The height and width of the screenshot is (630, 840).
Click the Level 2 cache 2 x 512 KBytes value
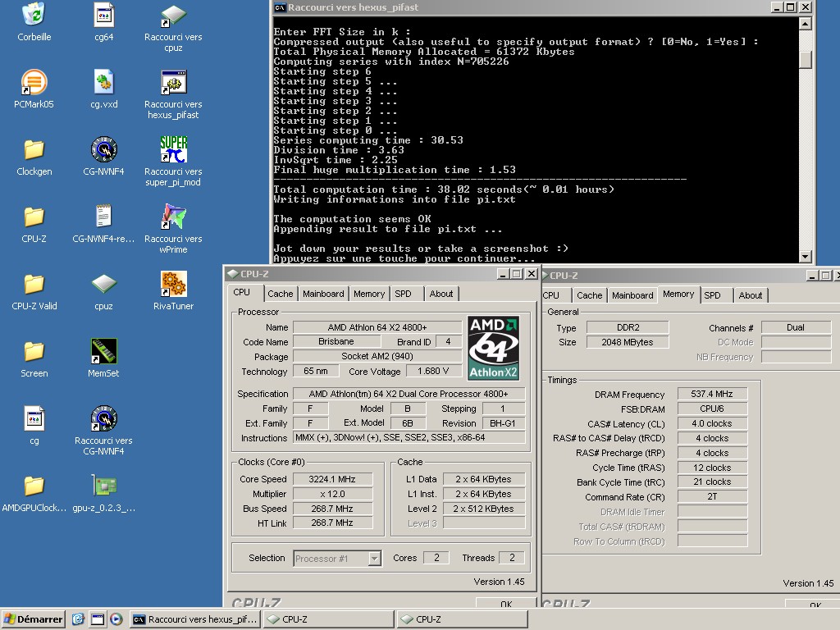[x=483, y=509]
